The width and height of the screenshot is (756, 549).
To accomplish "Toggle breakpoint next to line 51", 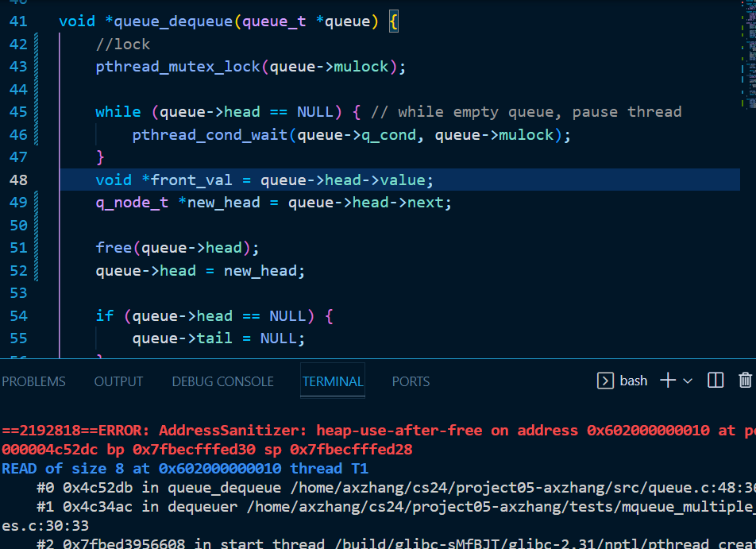I will click(x=5, y=248).
